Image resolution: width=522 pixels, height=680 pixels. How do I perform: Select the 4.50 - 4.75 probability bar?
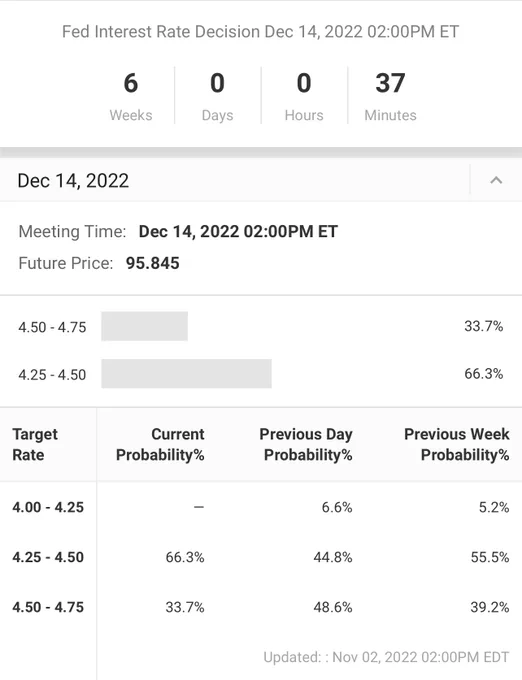(144, 326)
